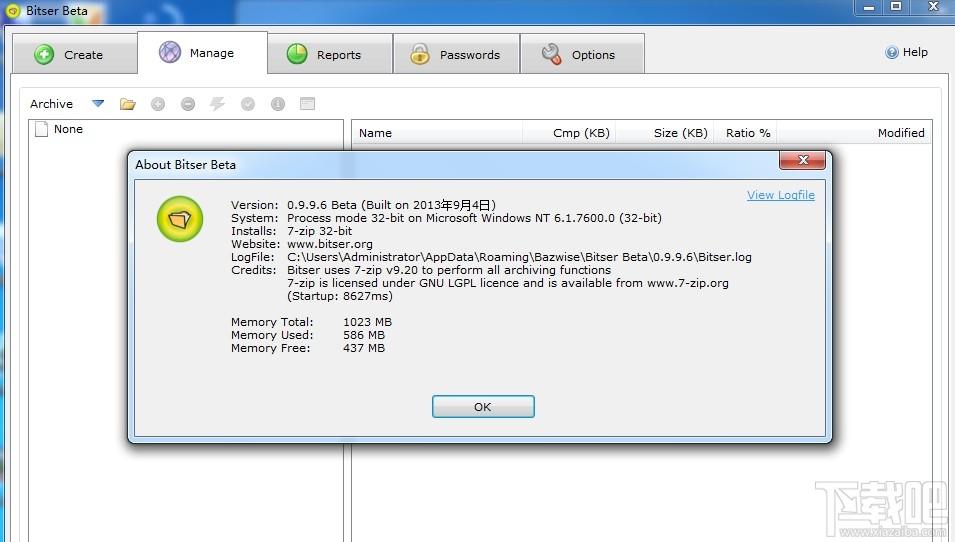Click the lightning bolt extract icon
Viewport: 955px width, 542px height.
click(x=217, y=104)
